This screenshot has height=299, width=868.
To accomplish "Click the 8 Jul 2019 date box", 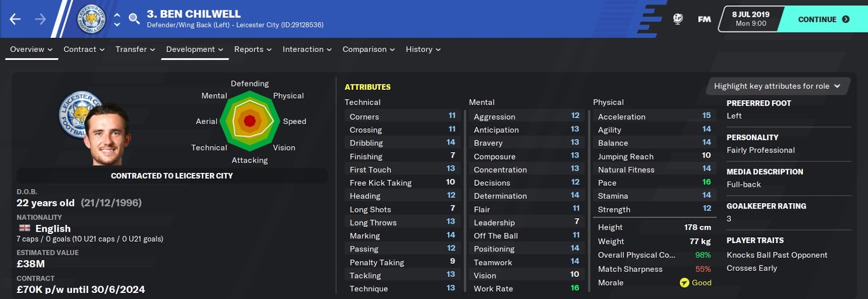I will click(751, 19).
